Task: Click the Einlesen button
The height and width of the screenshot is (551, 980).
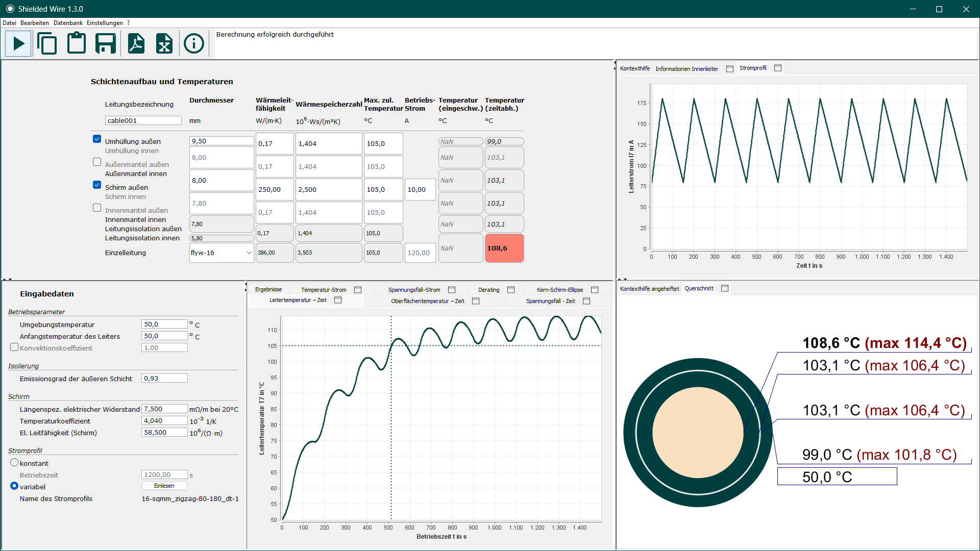Action: [164, 486]
